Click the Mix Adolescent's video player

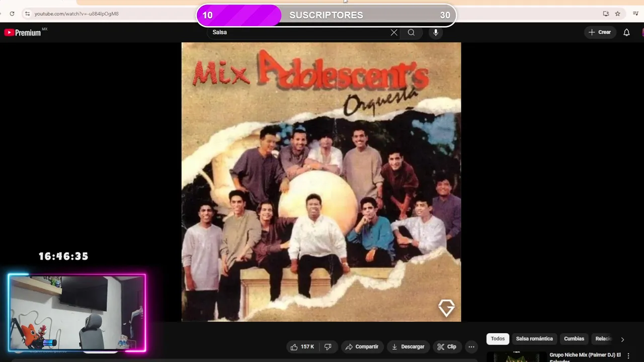[x=321, y=182]
